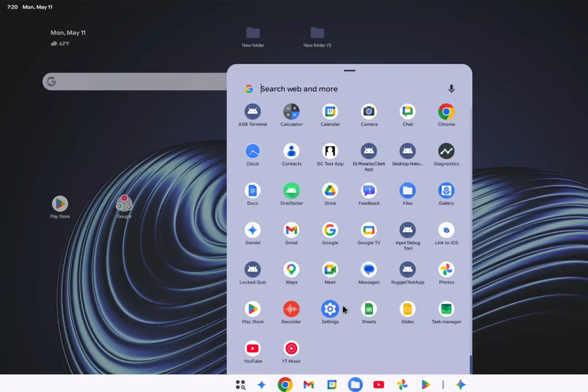This screenshot has width=588, height=392.
Task: Start voice search with microphone icon
Action: point(451,89)
